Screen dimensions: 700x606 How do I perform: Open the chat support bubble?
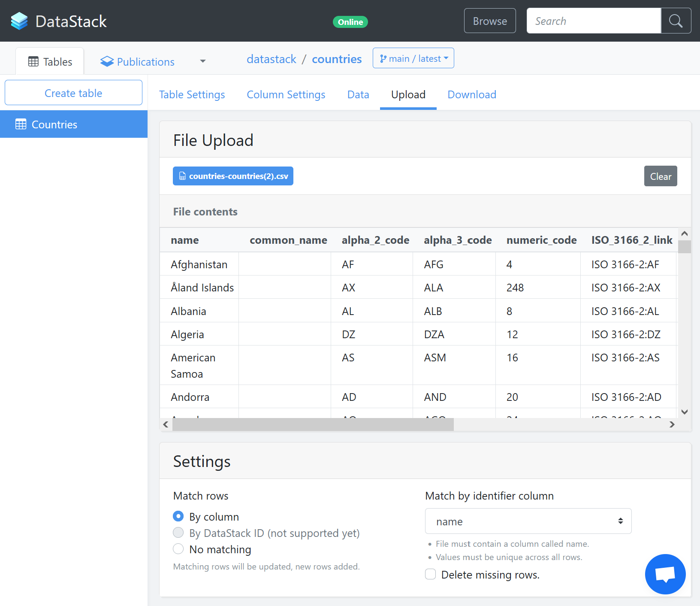665,574
